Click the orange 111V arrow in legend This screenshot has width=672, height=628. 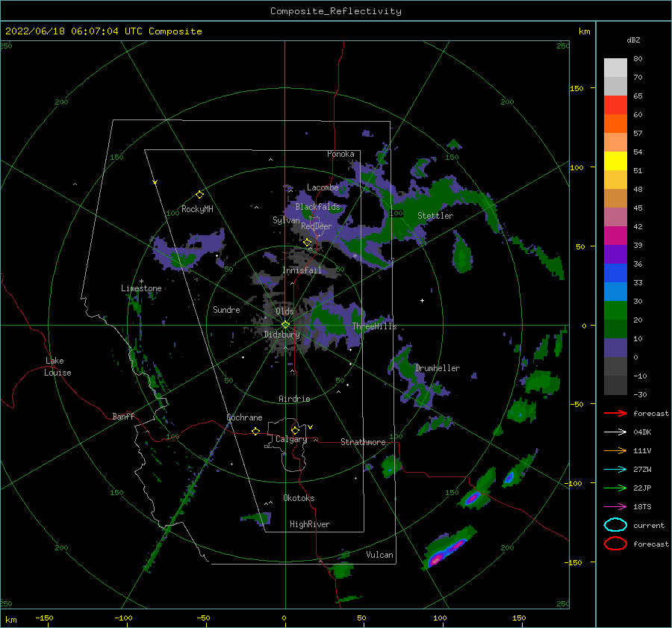(615, 450)
